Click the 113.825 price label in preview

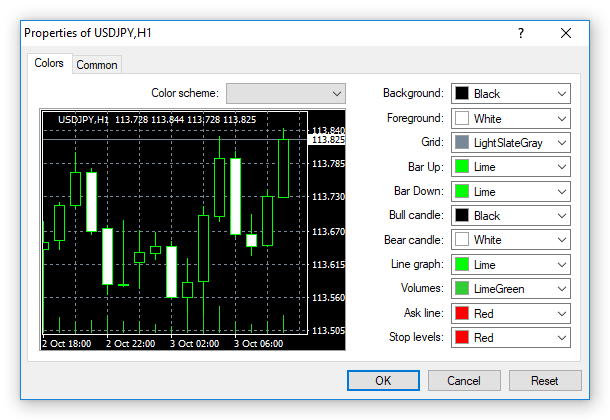(x=328, y=140)
